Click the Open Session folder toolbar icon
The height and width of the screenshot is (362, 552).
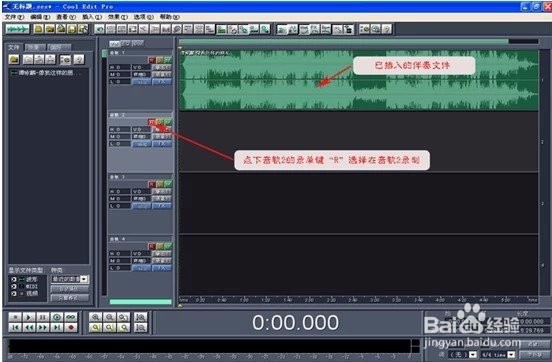point(50,29)
